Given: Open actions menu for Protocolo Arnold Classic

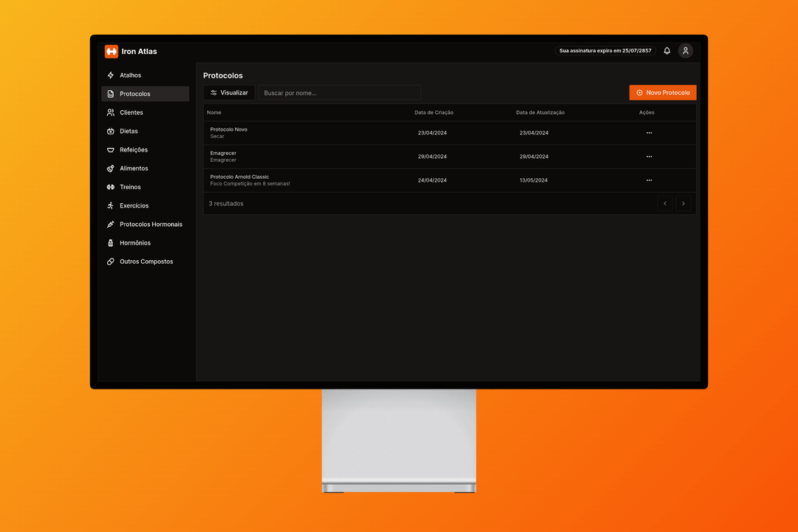Looking at the screenshot, I should tap(649, 180).
